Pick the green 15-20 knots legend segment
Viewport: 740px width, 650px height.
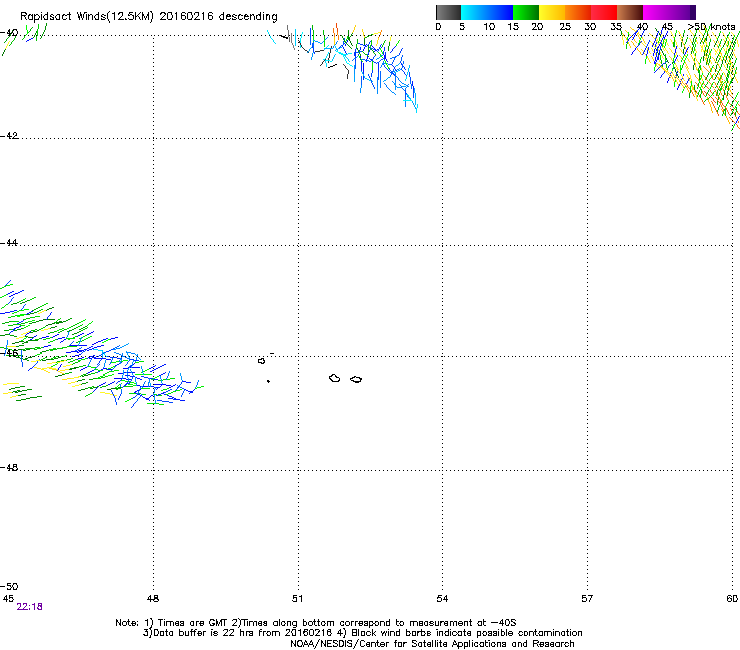coord(525,12)
